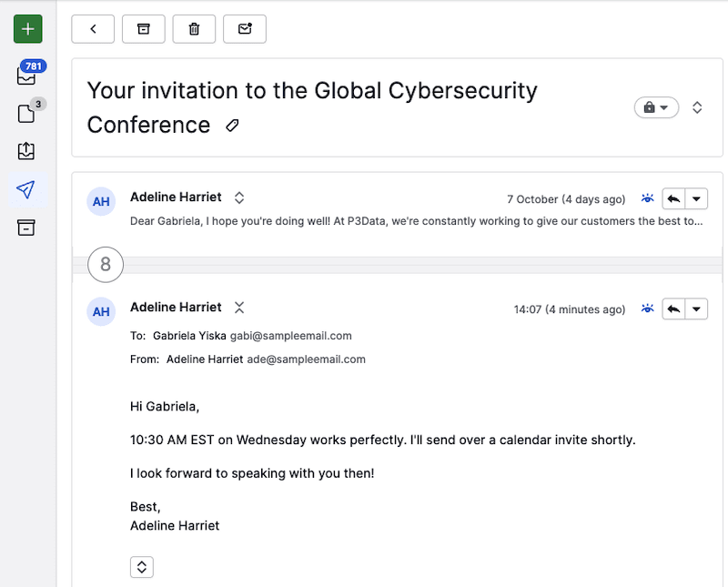Viewport: 728px width, 587px height.
Task: Open drafts folder with 3 items
Action: pyautogui.click(x=26, y=114)
